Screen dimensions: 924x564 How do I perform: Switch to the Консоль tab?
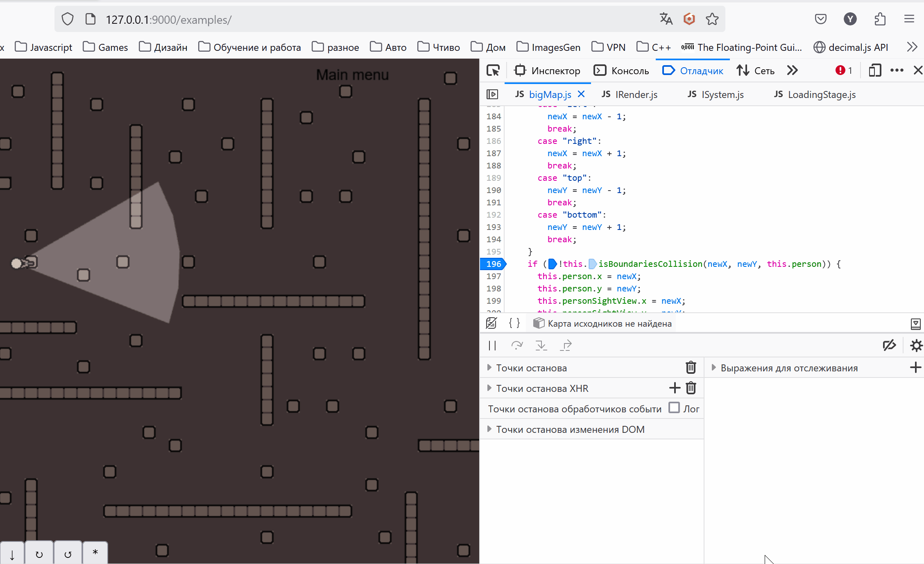click(x=622, y=70)
